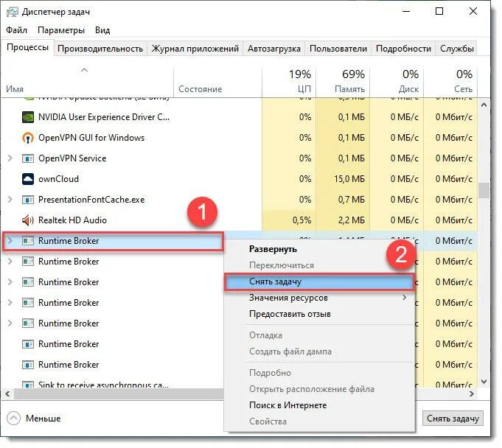The height and width of the screenshot is (448, 502).
Task: Sort by the 'Память' 69% column header
Action: pos(343,82)
